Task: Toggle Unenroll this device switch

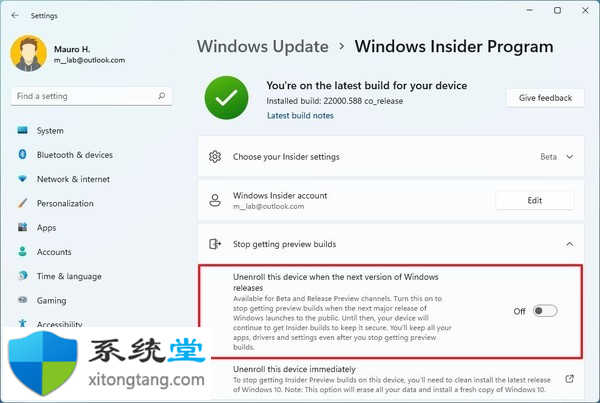Action: click(x=545, y=311)
